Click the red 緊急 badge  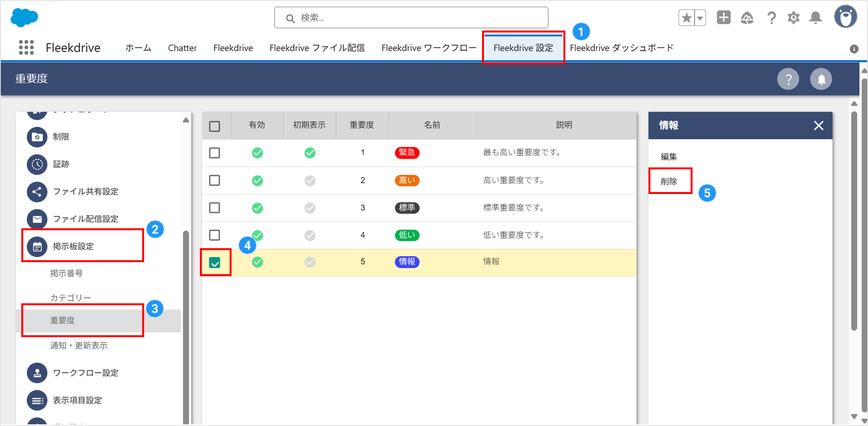click(407, 153)
